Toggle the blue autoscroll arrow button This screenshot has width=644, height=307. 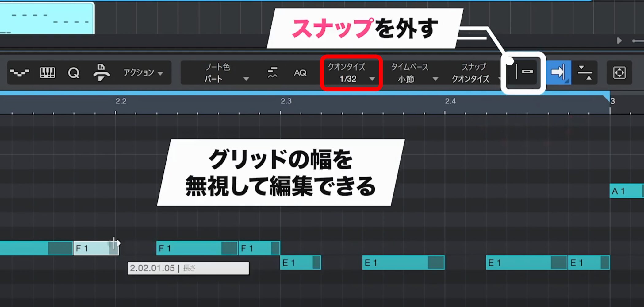point(558,72)
